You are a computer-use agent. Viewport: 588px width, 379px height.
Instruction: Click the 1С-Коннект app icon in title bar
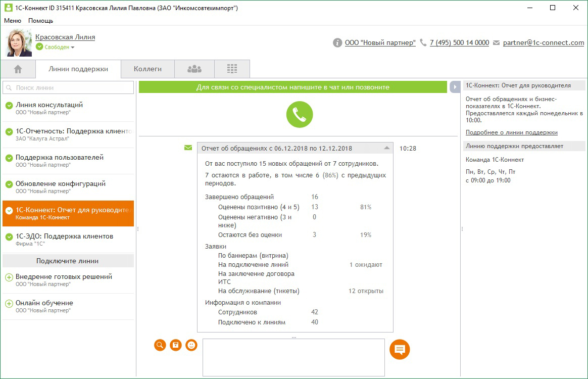[x=8, y=8]
